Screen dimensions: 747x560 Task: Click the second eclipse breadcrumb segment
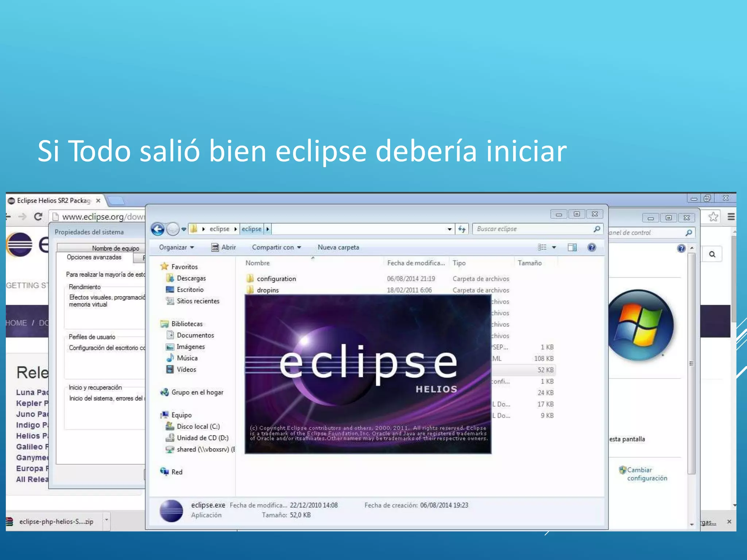pyautogui.click(x=252, y=229)
